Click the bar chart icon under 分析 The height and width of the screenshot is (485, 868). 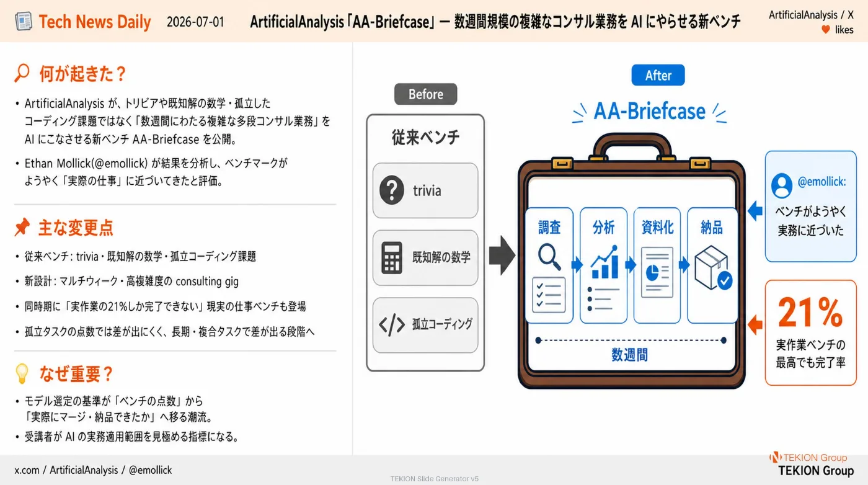604,262
